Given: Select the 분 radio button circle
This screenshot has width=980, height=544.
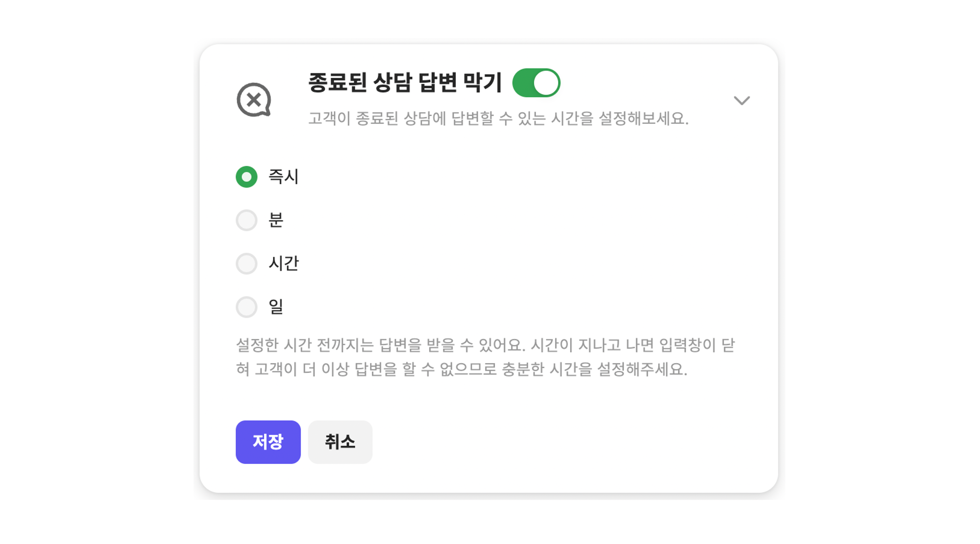Looking at the screenshot, I should click(246, 220).
